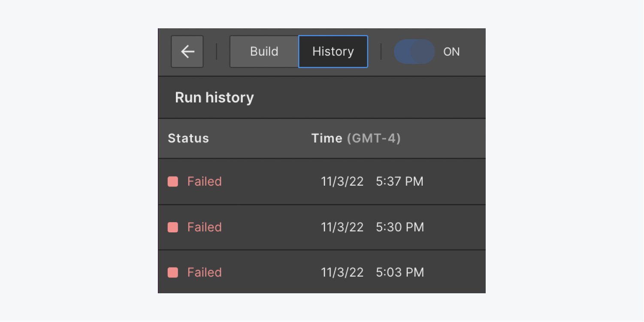Open the failed run at 5:03 PM
The height and width of the screenshot is (322, 644).
pos(322,272)
